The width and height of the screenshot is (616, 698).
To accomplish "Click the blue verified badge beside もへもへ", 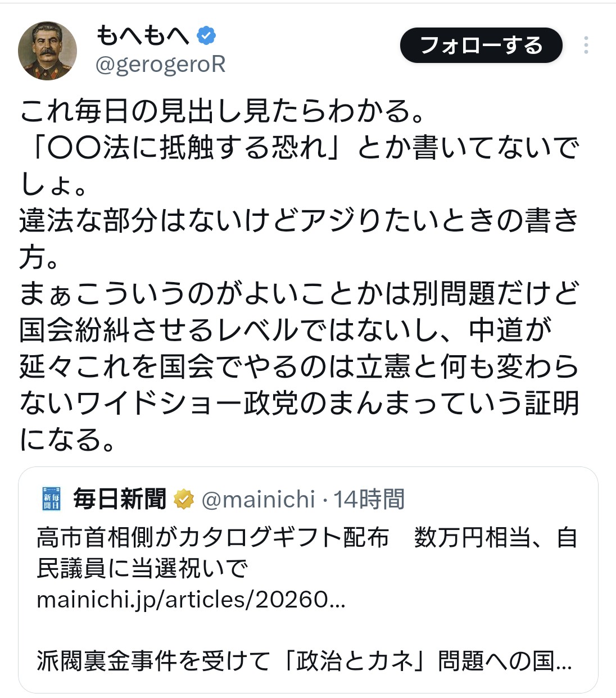I will pos(206,35).
